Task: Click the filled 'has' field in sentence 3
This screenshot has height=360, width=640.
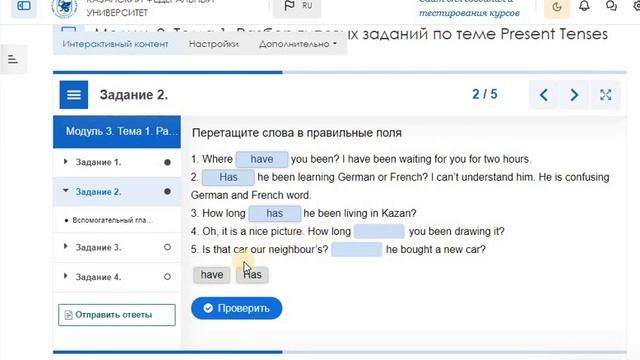Action: (275, 213)
